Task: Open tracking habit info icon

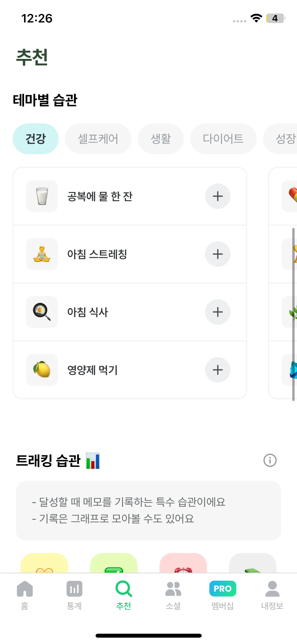Action: [x=270, y=461]
